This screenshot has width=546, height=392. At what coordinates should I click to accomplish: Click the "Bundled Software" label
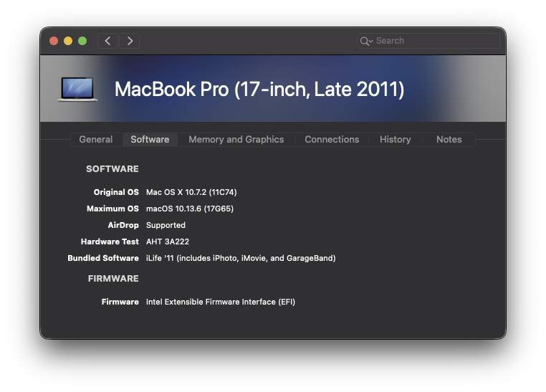tap(103, 258)
